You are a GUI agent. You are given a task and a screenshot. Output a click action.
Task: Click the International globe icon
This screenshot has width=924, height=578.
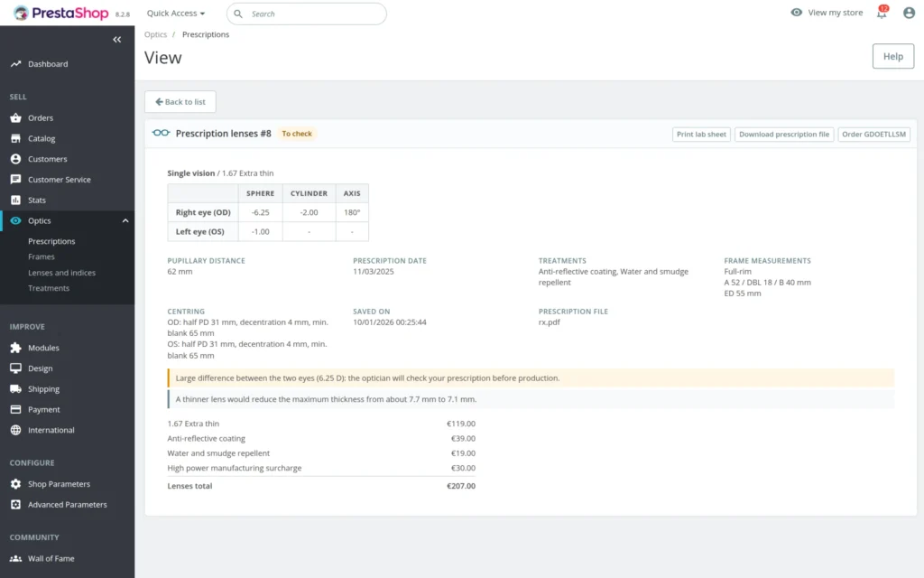coord(16,430)
